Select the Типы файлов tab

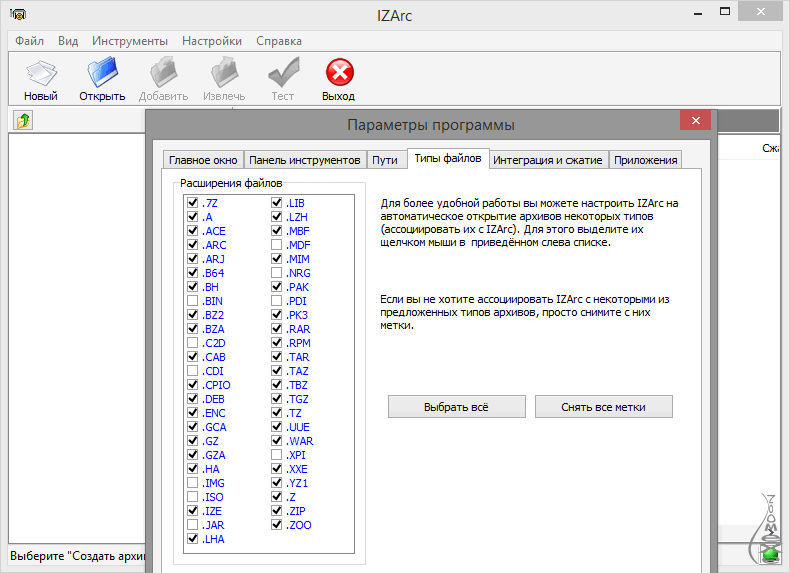(448, 158)
